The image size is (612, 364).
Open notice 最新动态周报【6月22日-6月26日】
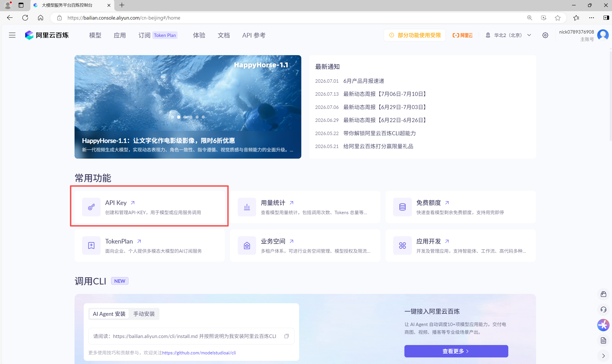(x=385, y=120)
